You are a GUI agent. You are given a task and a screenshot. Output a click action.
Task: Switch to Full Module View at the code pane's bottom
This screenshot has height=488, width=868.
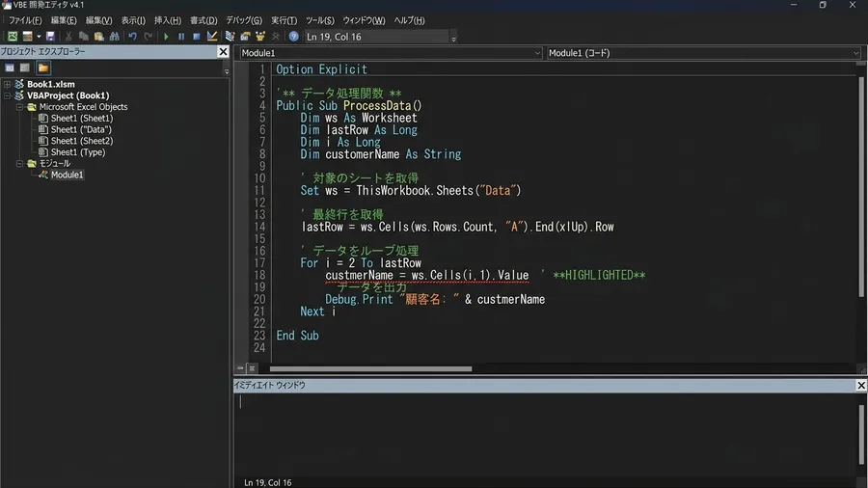[x=252, y=368]
